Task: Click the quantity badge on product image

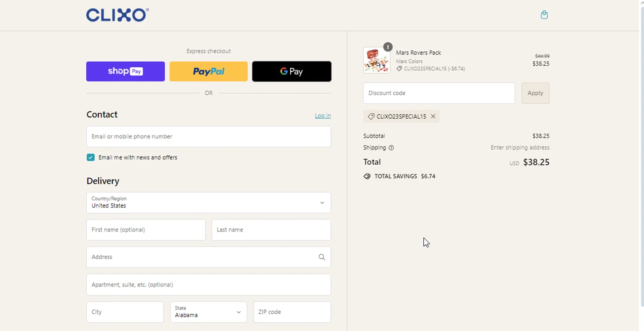Action: click(x=388, y=47)
